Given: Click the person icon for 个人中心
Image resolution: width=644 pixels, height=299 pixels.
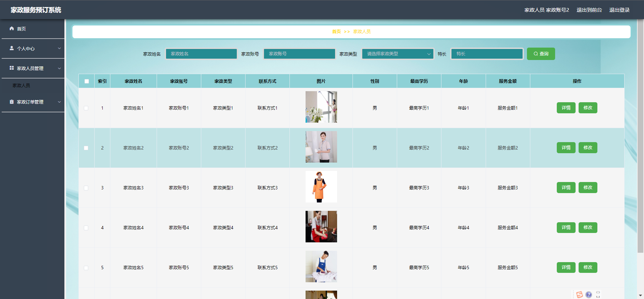Looking at the screenshot, I should [12, 48].
